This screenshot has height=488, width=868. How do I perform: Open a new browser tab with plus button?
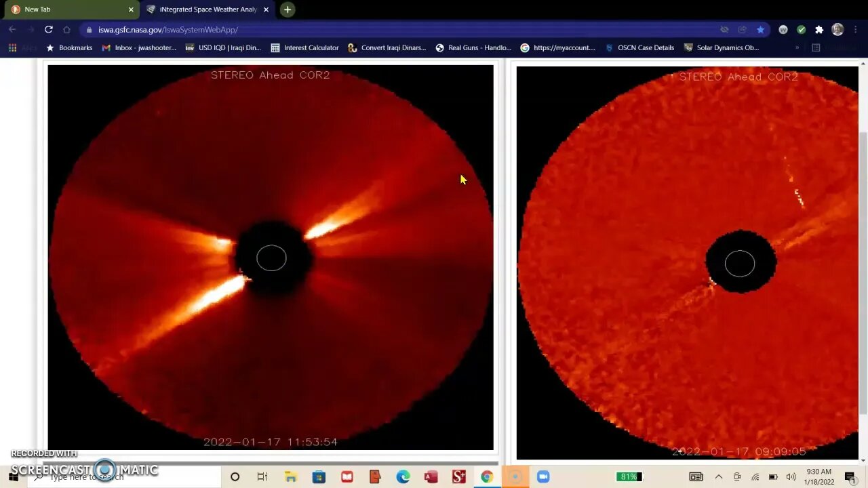(x=288, y=9)
